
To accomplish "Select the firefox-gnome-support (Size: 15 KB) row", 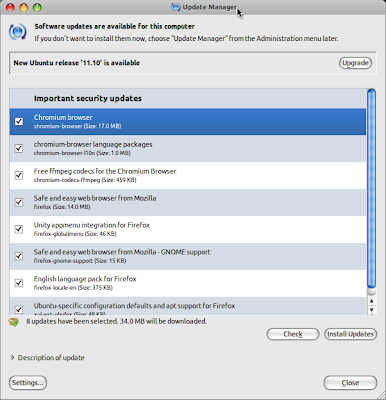I will point(188,256).
